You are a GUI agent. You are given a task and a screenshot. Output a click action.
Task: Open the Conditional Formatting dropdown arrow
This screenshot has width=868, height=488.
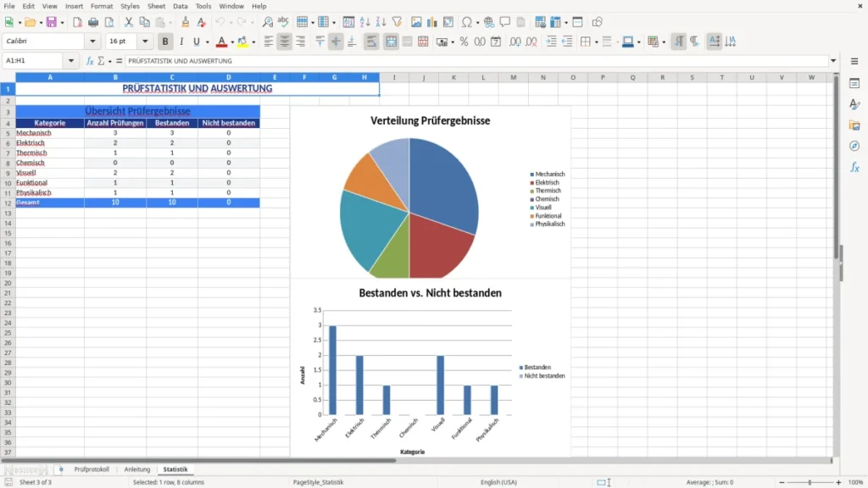point(664,42)
